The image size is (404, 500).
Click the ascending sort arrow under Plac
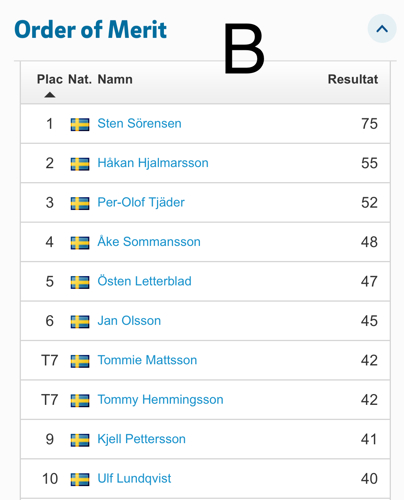50,95
